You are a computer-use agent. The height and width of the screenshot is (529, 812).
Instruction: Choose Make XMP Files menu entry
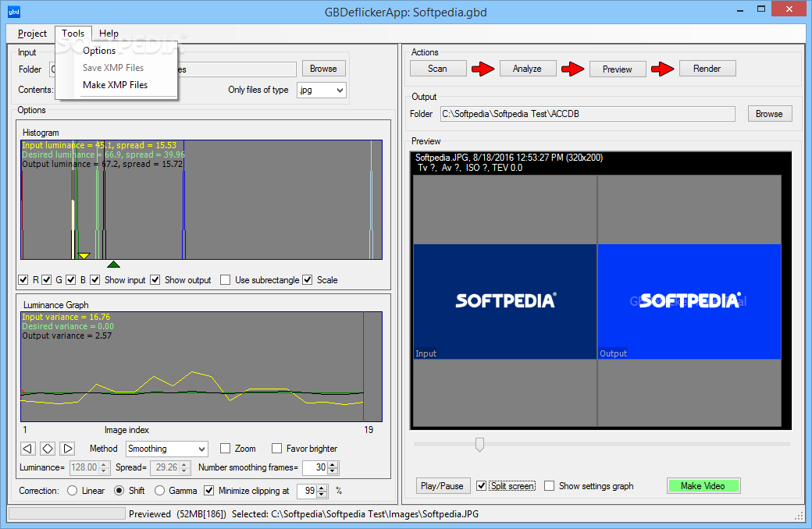coord(116,85)
